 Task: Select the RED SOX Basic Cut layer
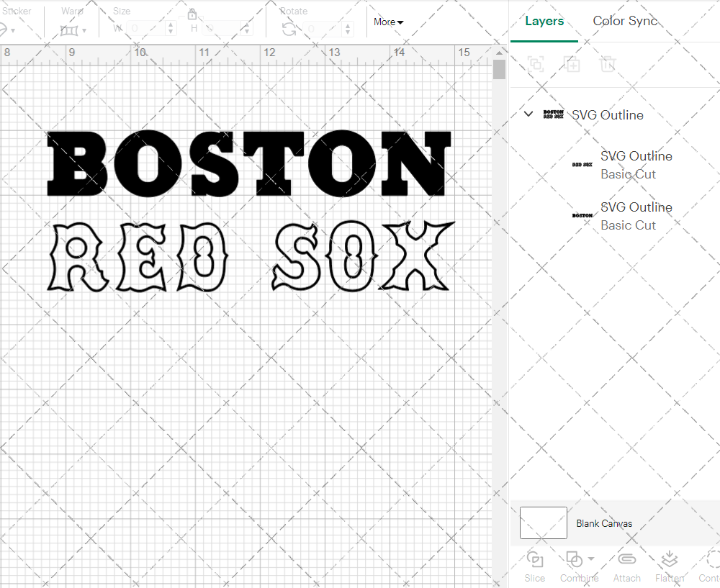(636, 165)
